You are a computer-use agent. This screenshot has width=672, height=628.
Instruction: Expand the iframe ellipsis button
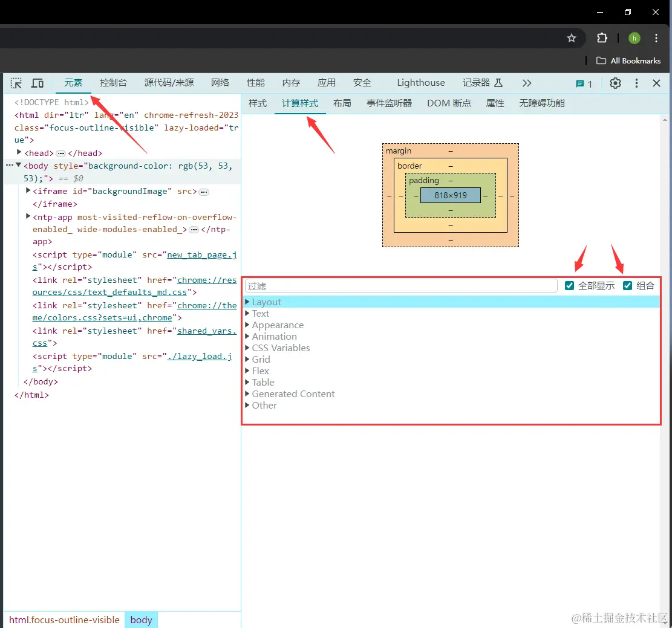point(204,192)
